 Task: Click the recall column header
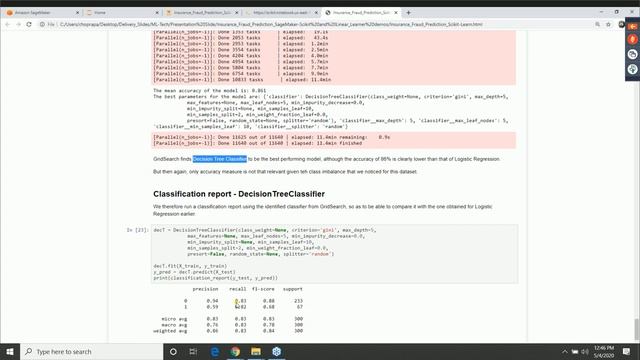[238, 289]
